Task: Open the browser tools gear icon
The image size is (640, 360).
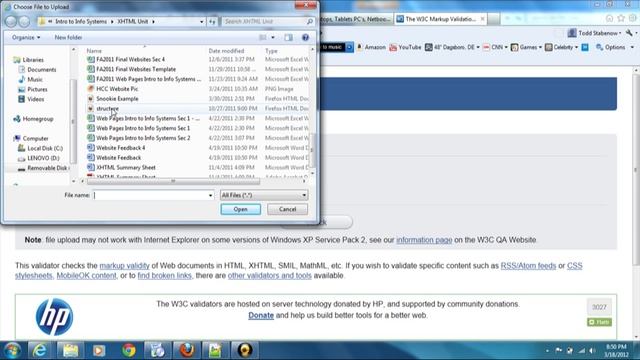Action: point(632,18)
